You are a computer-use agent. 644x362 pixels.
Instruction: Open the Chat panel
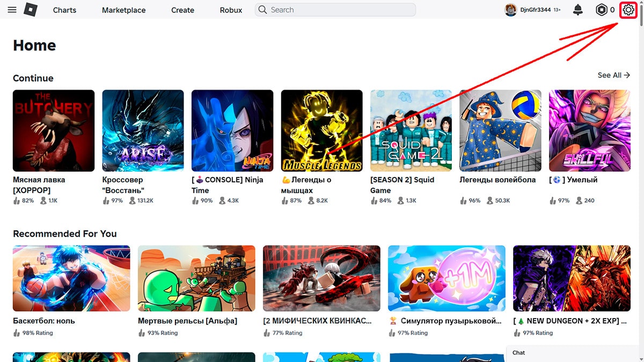(x=573, y=353)
